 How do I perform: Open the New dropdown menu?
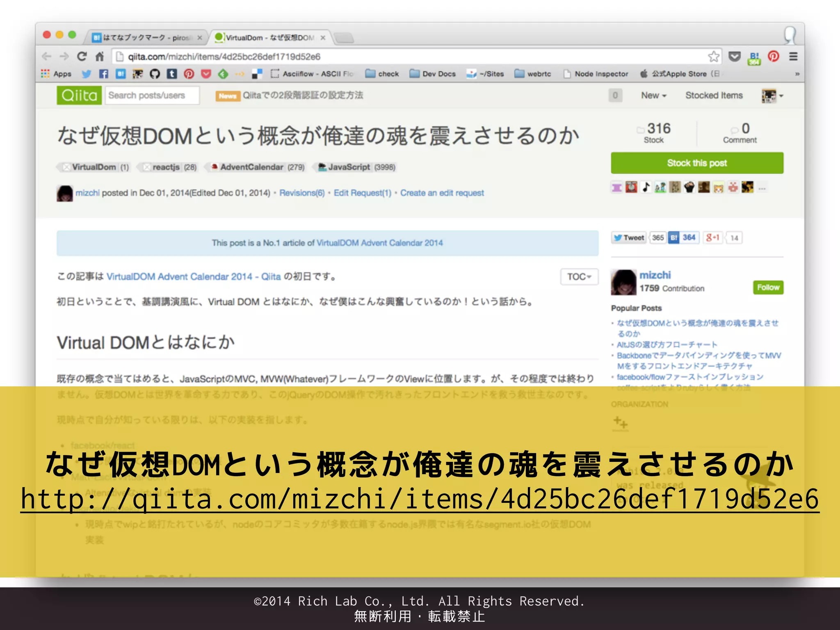click(x=653, y=95)
